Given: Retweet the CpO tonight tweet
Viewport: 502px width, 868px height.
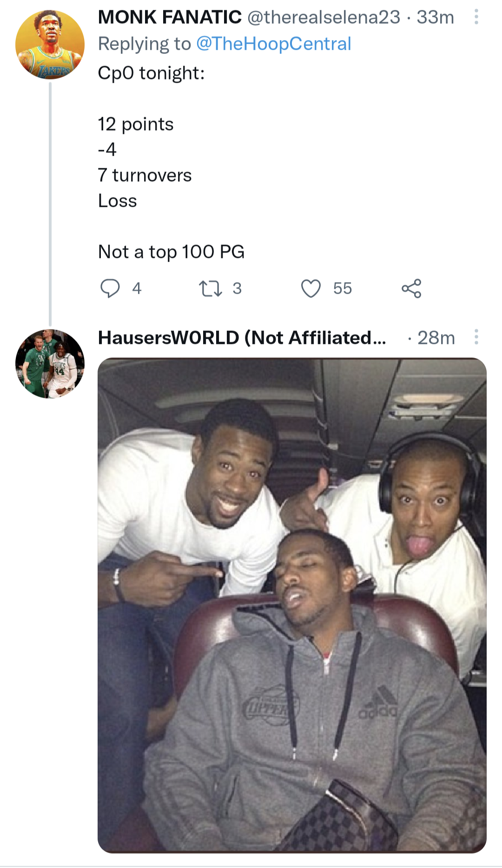Looking at the screenshot, I should [x=210, y=288].
